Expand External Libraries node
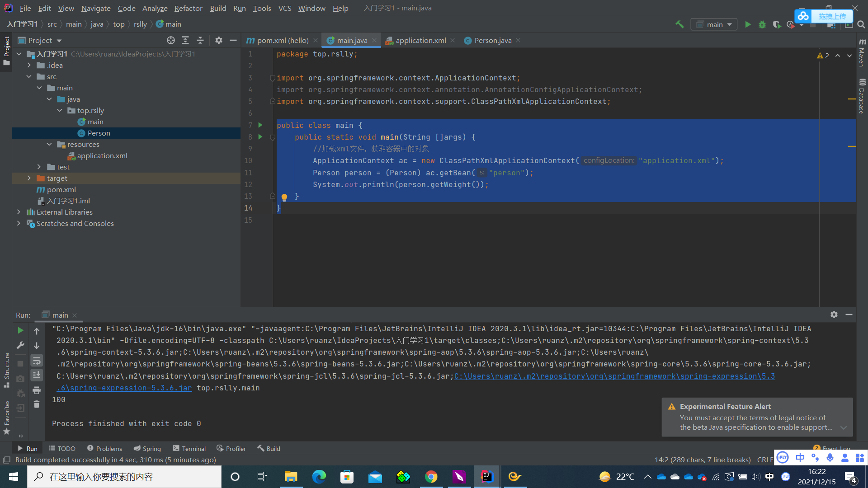The width and height of the screenshot is (868, 488). point(19,212)
